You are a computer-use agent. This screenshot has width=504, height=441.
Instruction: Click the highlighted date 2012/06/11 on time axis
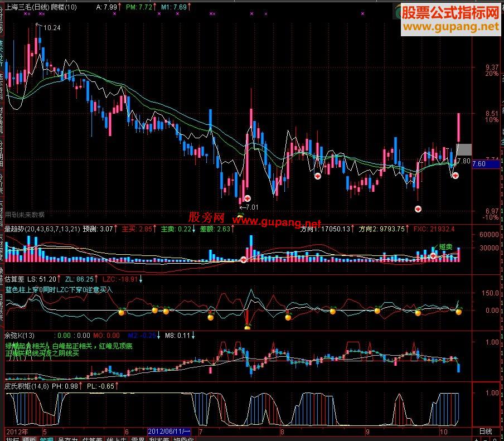[169, 432]
